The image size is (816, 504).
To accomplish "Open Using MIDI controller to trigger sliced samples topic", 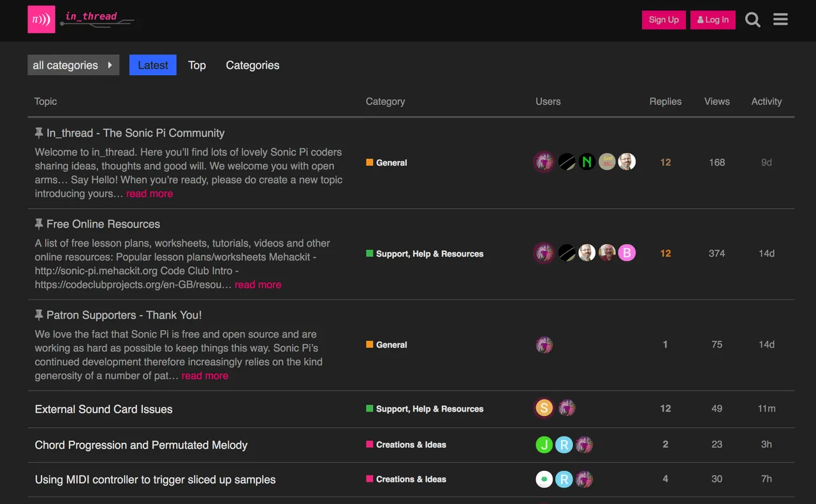I will 155,479.
